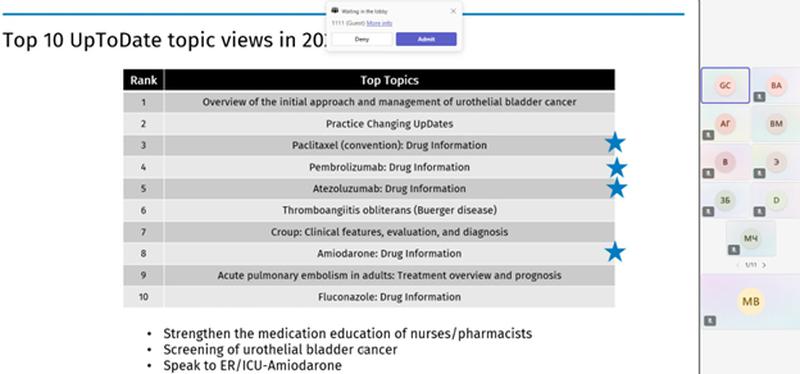Click the Э participant avatar
This screenshot has width=800, height=374.
tap(776, 162)
